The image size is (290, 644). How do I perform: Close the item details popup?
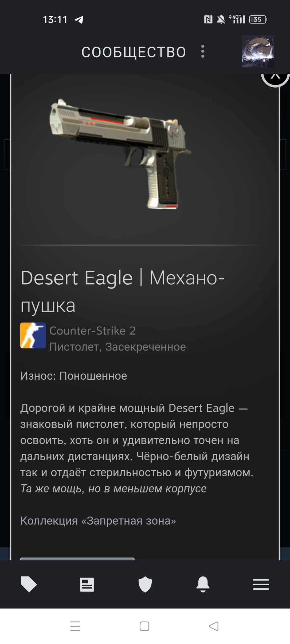(276, 76)
